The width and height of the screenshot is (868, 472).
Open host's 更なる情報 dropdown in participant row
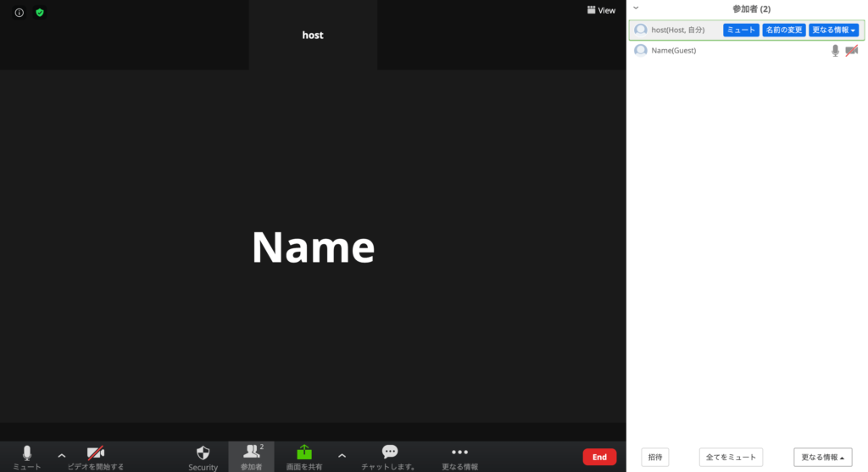(x=834, y=31)
